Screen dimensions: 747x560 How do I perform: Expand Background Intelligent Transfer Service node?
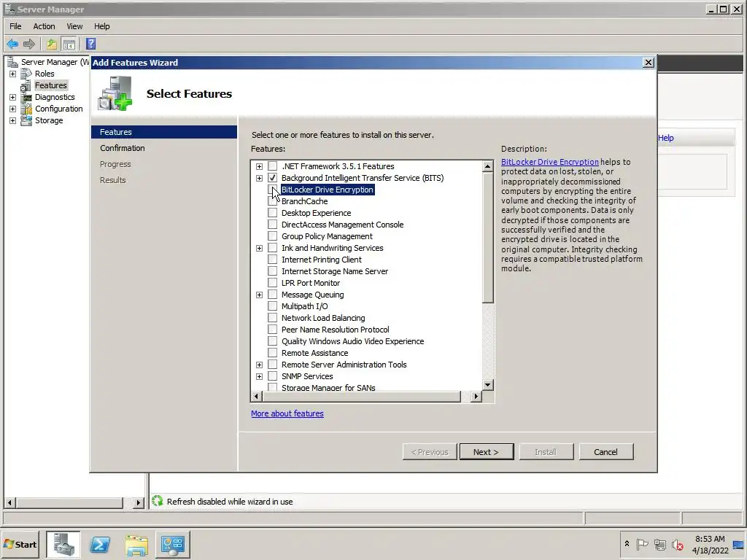259,178
